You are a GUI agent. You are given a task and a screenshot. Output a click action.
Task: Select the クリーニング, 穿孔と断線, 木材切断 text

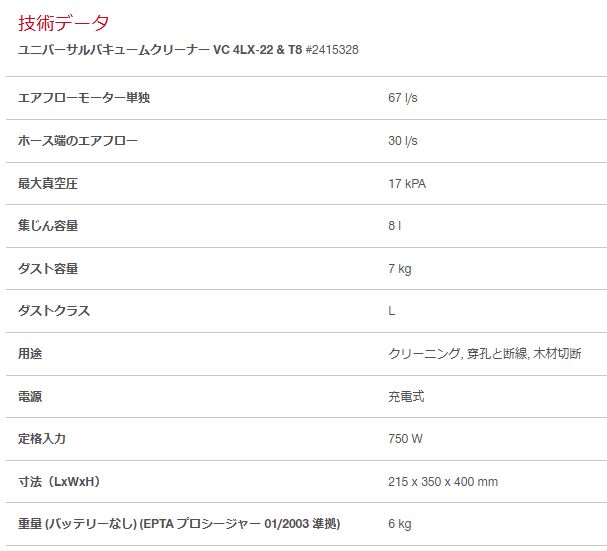pyautogui.click(x=484, y=354)
